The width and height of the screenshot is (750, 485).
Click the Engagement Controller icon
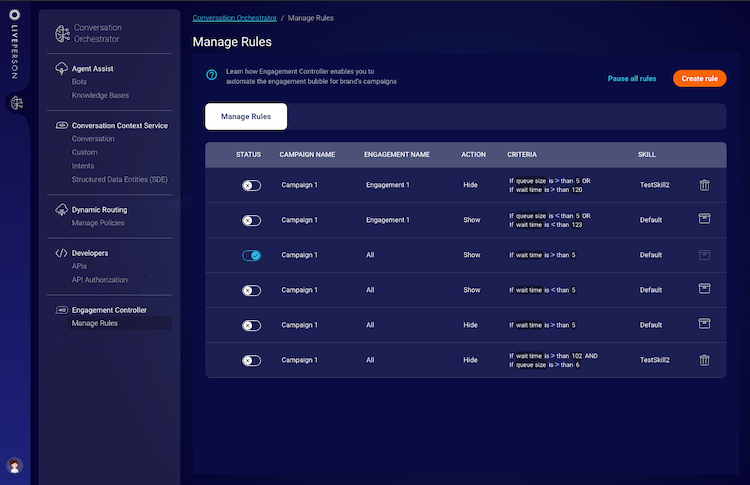(62, 310)
